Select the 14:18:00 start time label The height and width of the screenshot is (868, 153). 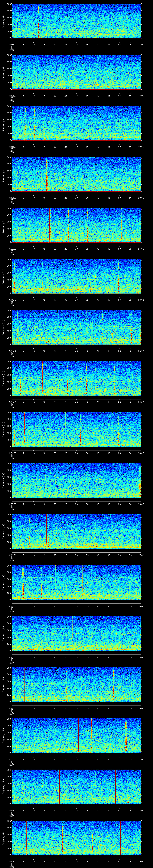pyautogui.click(x=12, y=147)
